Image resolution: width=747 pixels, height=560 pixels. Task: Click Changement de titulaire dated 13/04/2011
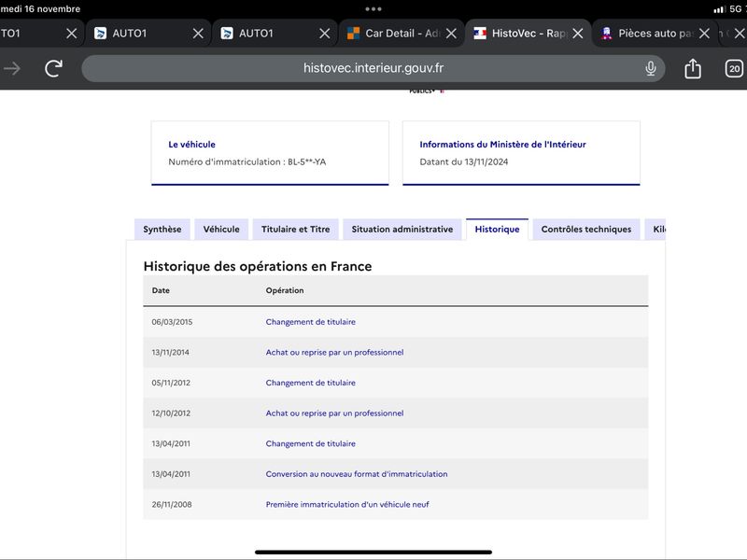[x=311, y=444]
